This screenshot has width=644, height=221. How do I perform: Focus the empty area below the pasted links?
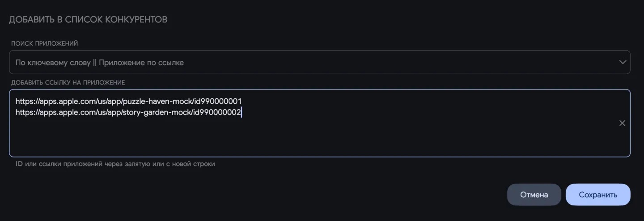click(313, 138)
